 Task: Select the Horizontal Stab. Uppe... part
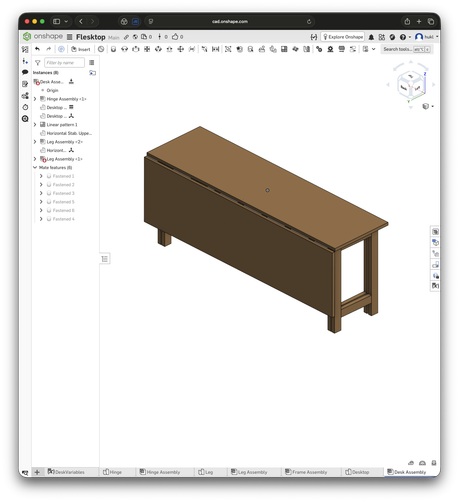pos(66,133)
